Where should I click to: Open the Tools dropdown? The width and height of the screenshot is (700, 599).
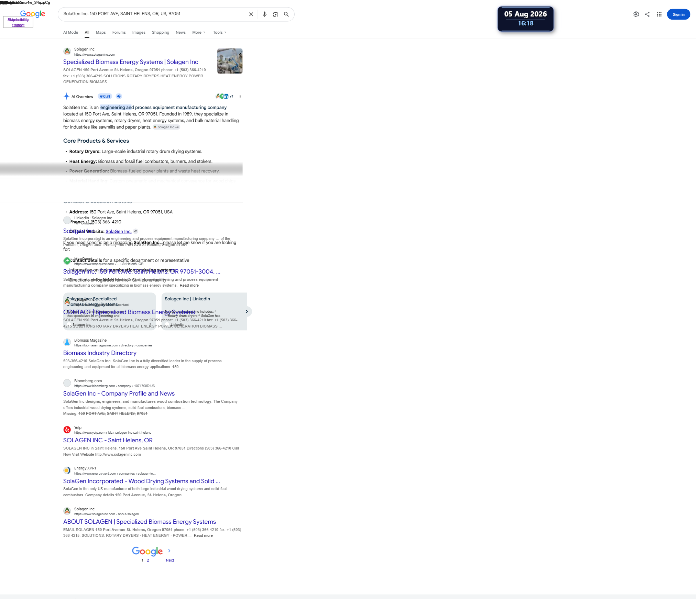click(219, 32)
